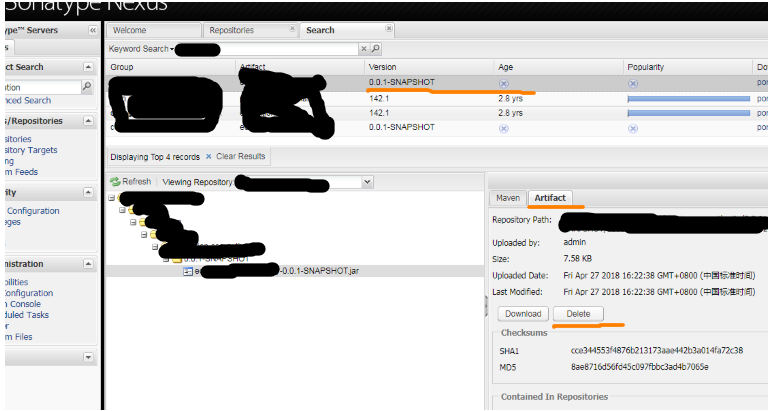The width and height of the screenshot is (768, 411).
Task: Click the MD5 checksum value
Action: point(640,367)
